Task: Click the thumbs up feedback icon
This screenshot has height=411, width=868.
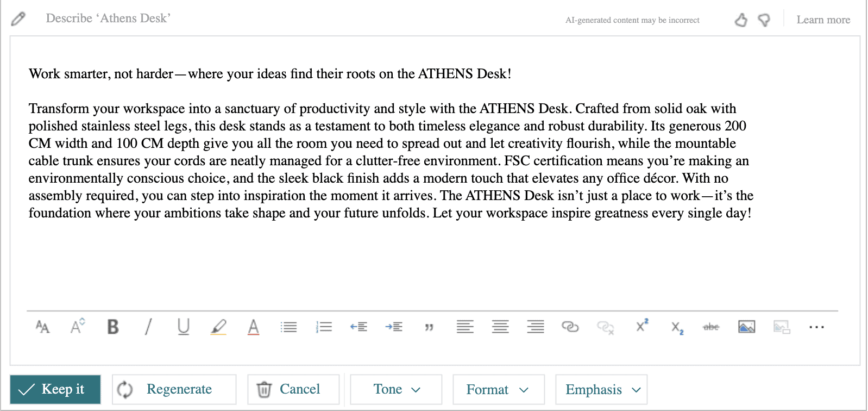Action: pyautogui.click(x=741, y=20)
